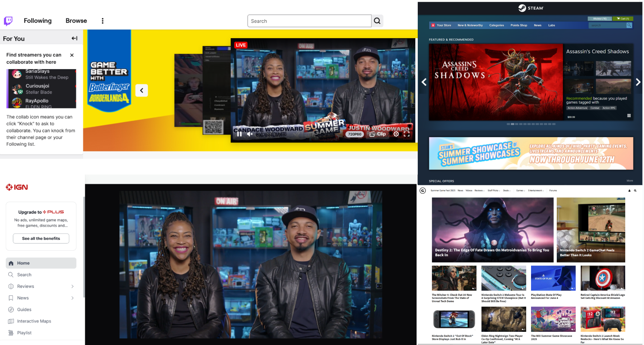Open the Your Store icon

pos(433,25)
